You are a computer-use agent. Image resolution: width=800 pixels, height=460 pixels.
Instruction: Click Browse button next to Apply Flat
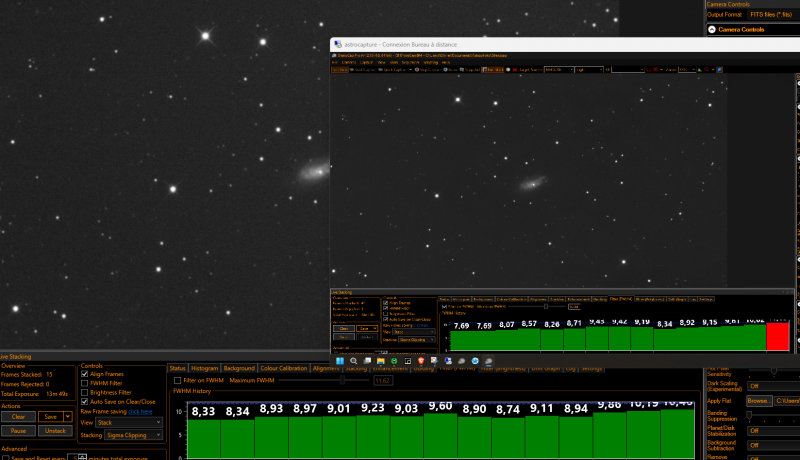759,401
